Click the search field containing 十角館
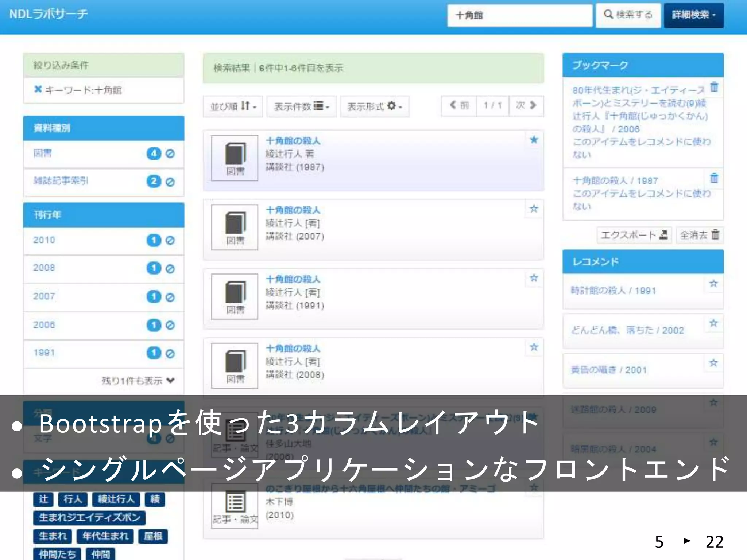 click(519, 15)
